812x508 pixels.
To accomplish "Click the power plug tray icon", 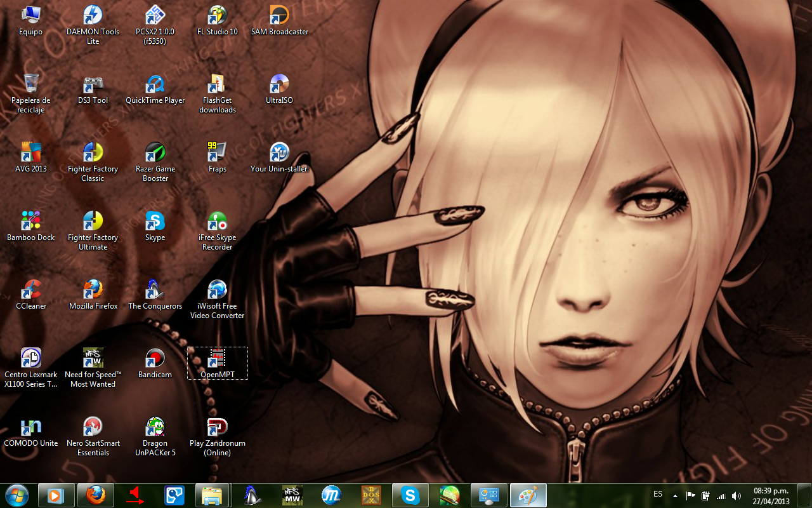I will coord(705,496).
